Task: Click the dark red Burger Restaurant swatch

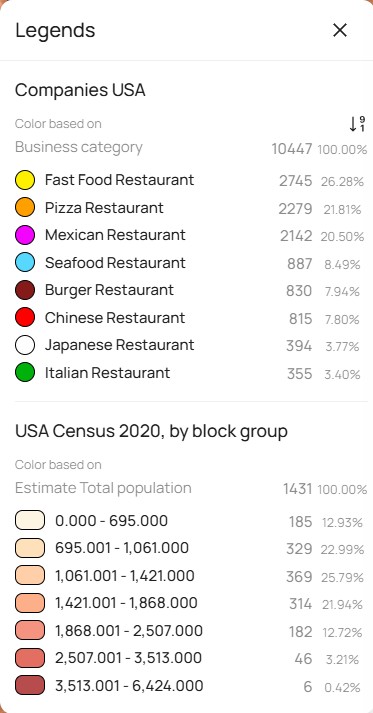Action: pyautogui.click(x=25, y=290)
